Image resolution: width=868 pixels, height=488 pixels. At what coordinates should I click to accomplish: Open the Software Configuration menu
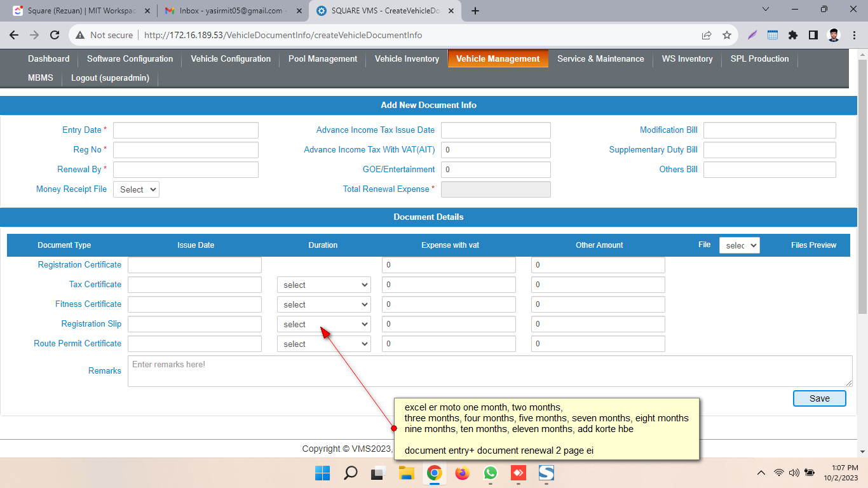130,58
